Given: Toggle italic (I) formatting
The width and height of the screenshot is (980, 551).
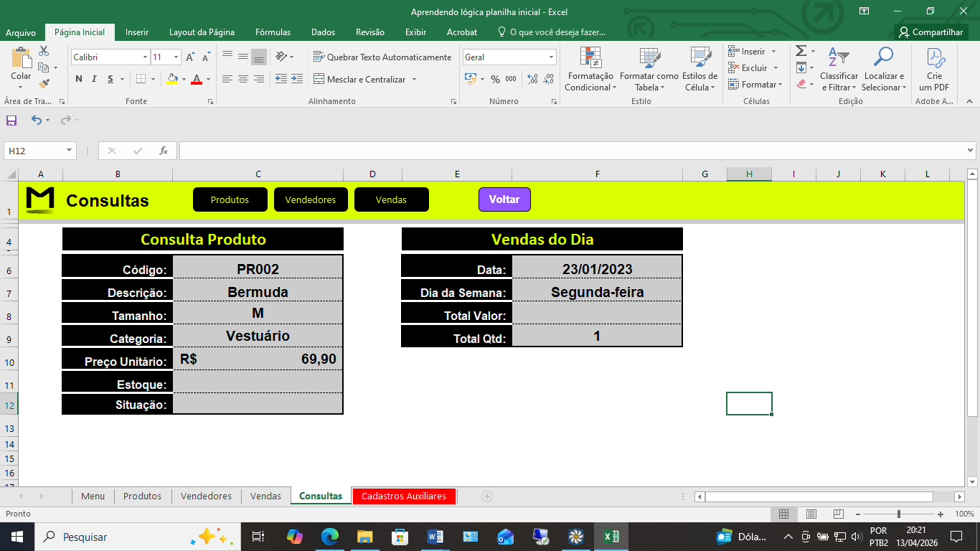Looking at the screenshot, I should click(x=95, y=79).
